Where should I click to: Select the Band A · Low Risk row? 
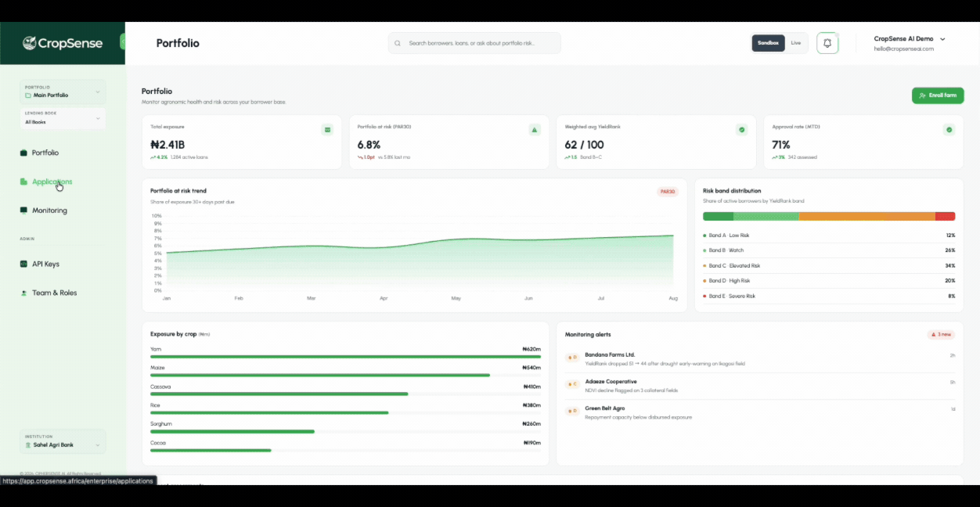click(x=829, y=236)
